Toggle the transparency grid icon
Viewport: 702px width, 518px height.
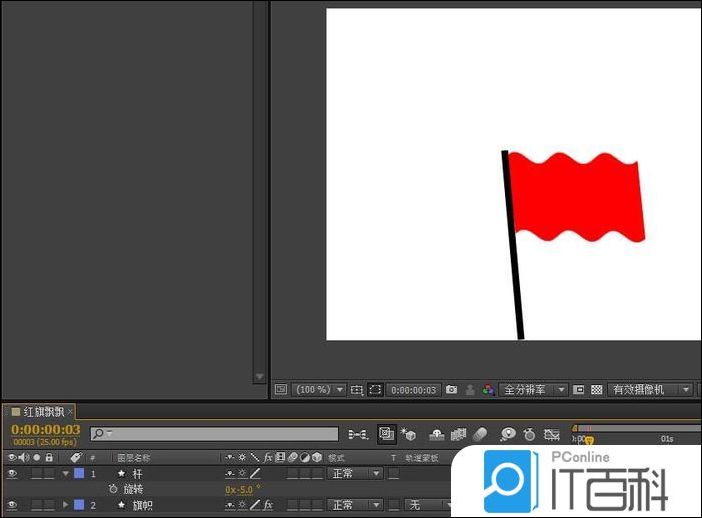597,389
